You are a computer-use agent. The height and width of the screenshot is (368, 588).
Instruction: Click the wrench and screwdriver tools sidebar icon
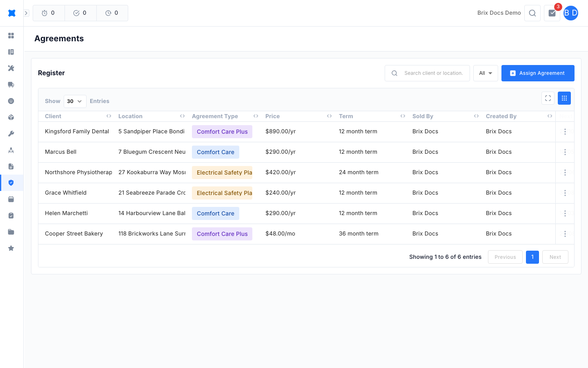(x=11, y=68)
